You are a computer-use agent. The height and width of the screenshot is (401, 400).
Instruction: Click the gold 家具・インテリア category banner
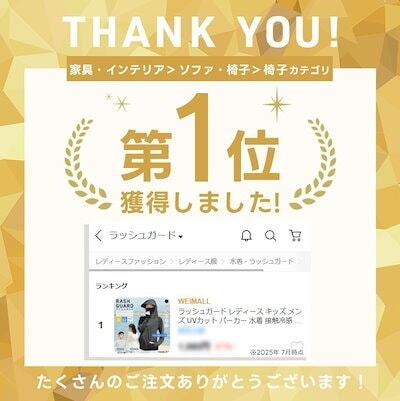(x=200, y=70)
